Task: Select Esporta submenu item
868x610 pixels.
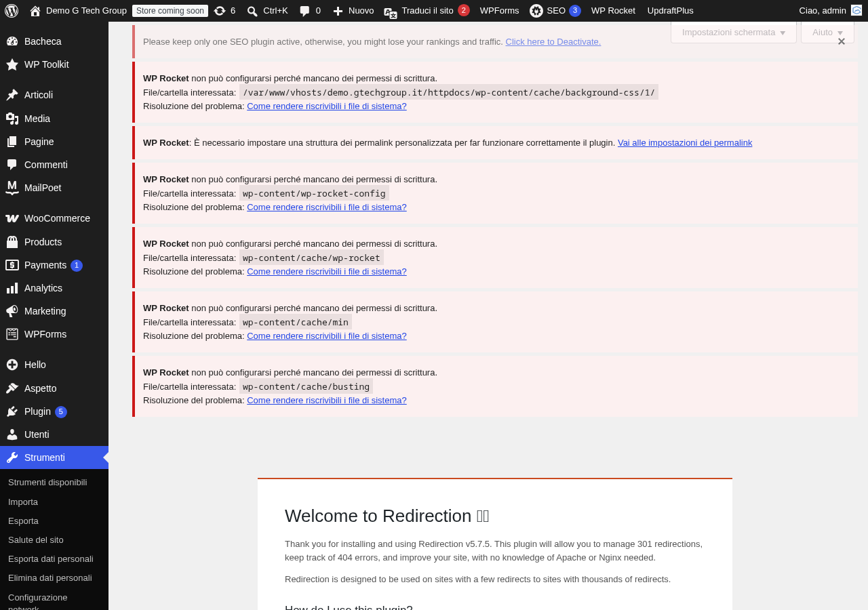Action: point(23,521)
